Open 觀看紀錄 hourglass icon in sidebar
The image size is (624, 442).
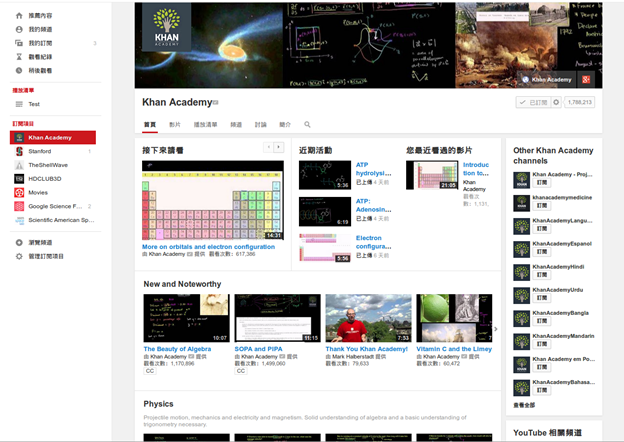coord(19,57)
